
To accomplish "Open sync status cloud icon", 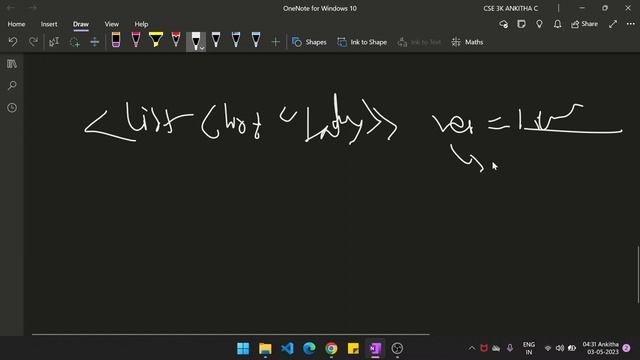I will 504,24.
